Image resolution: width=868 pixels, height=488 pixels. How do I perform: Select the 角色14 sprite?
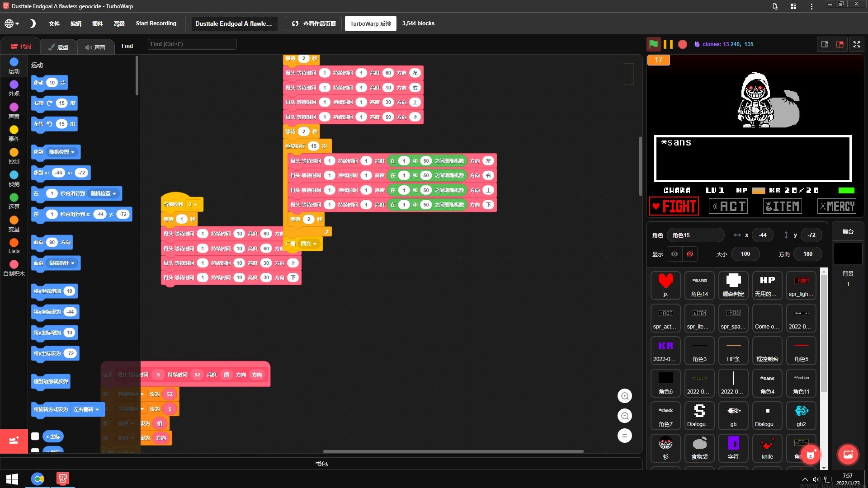[699, 286]
